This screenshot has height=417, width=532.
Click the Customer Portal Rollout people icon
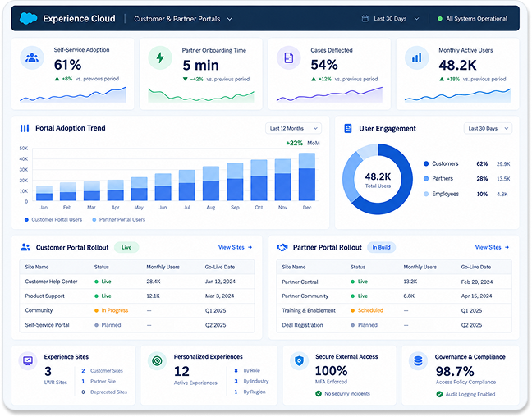click(25, 247)
